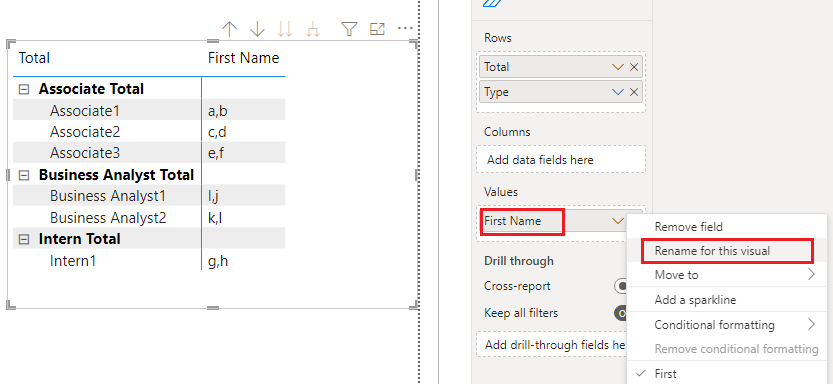833x384 pixels.
Task: Click the expand all down hierarchy icon
Action: click(313, 29)
